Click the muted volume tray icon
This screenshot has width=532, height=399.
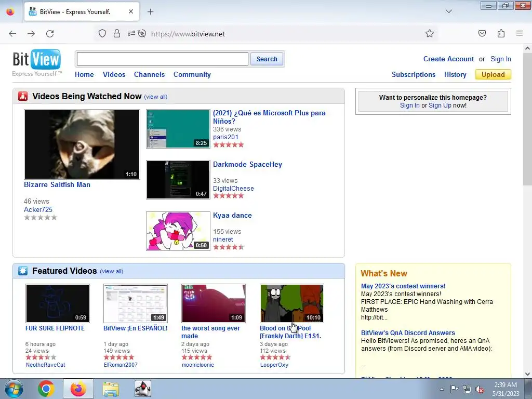click(x=480, y=389)
